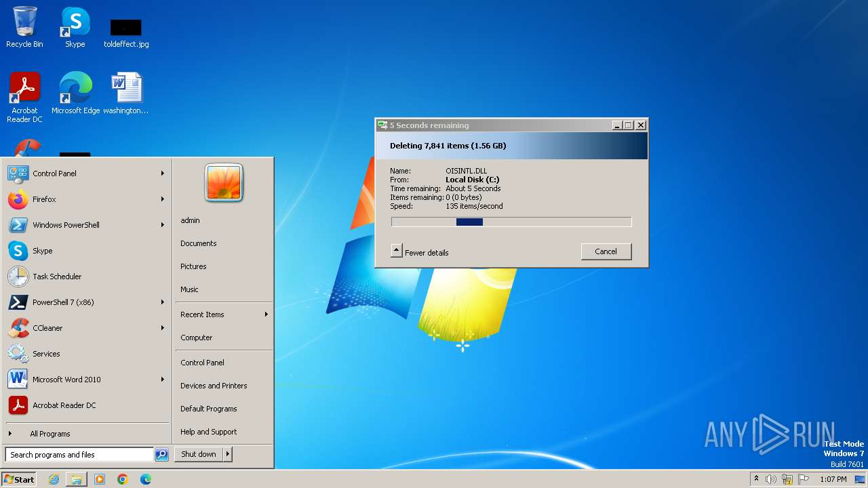Open Windows Media Player from taskbar
This screenshot has height=488, width=868.
coord(100,479)
